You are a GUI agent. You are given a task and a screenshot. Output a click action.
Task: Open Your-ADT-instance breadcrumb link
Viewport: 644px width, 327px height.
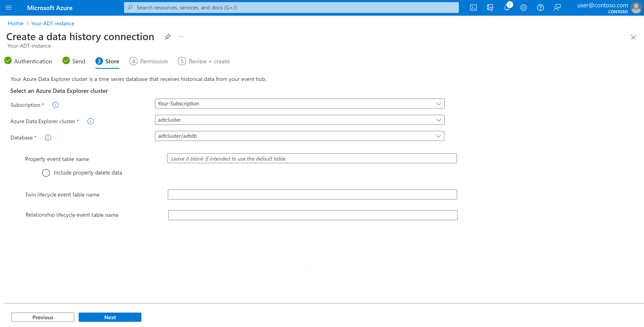[53, 23]
